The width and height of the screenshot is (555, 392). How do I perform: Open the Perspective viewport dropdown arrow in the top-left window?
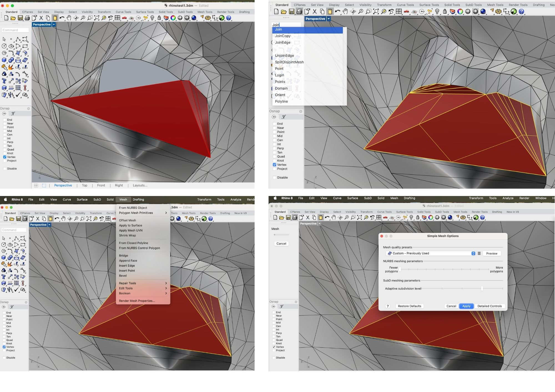(54, 24)
